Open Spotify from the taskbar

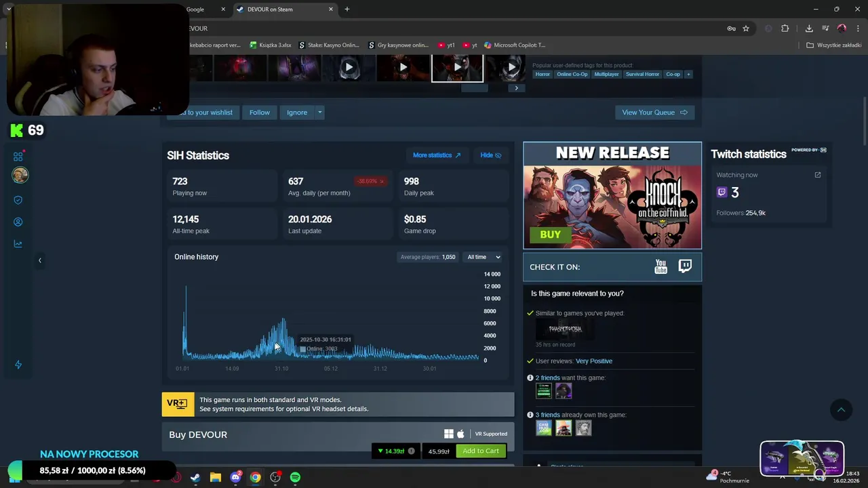click(x=295, y=477)
